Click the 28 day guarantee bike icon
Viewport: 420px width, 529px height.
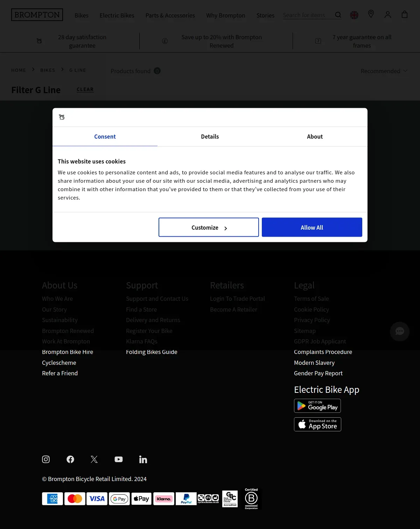tap(39, 41)
